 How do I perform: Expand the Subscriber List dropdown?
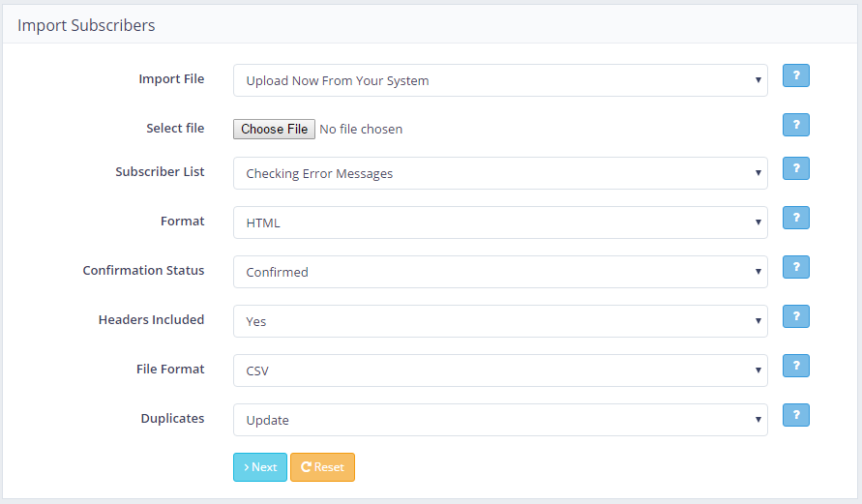(500, 173)
